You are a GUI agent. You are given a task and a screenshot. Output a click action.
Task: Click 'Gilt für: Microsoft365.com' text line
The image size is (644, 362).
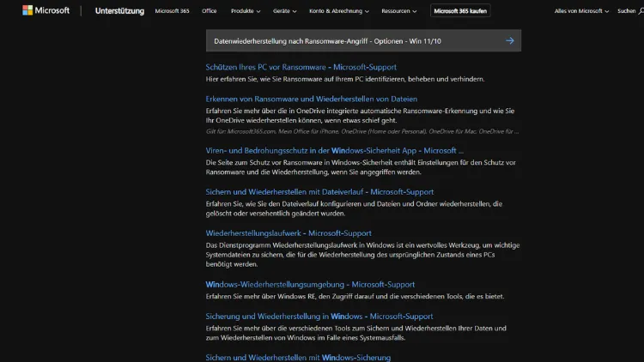(x=362, y=131)
